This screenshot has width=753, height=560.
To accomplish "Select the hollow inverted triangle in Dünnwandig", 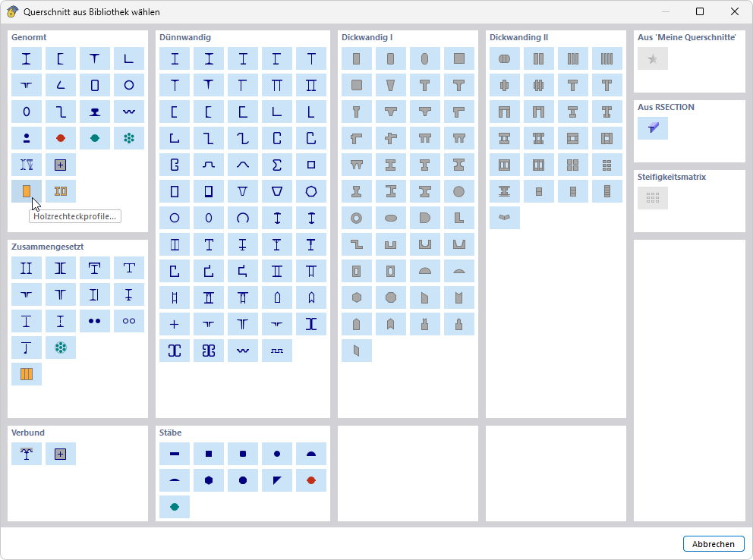I will click(x=242, y=191).
